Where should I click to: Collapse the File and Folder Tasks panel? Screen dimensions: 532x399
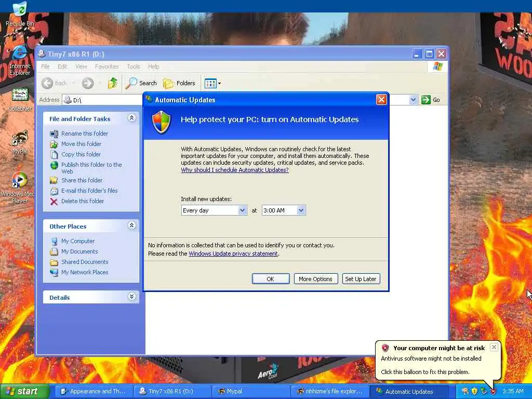[131, 118]
